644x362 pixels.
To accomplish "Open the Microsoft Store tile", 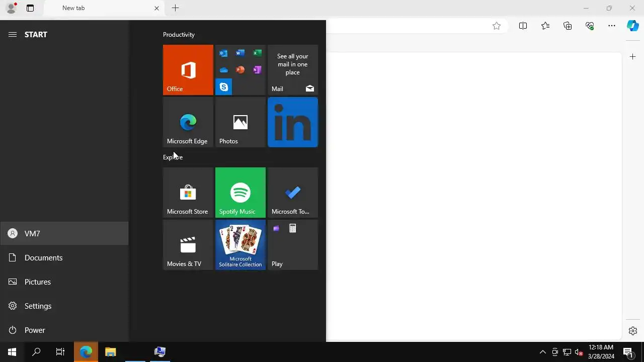I will pyautogui.click(x=188, y=193).
